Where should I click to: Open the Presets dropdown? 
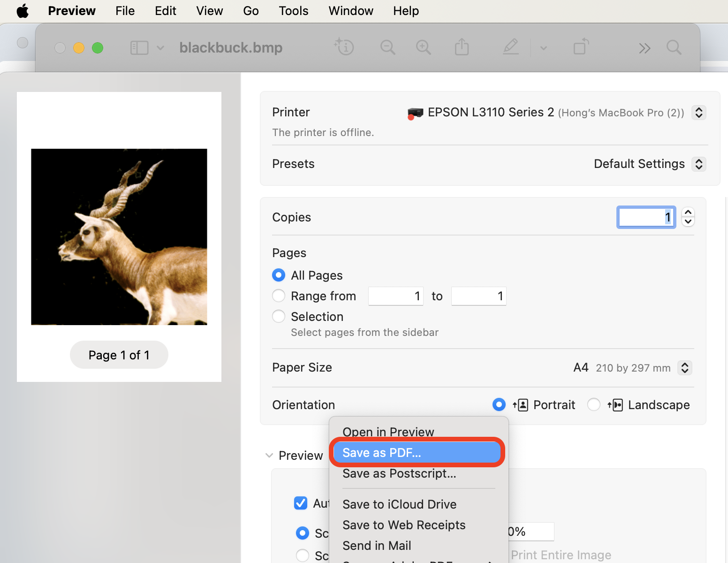click(x=698, y=164)
